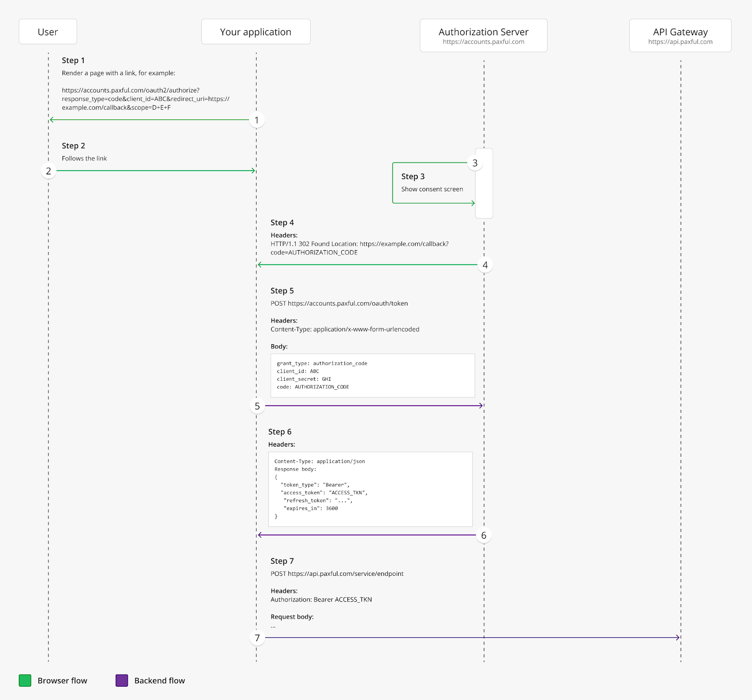This screenshot has width=752, height=700.
Task: Click the 'code: AUTHORIZATION_CODE' code line
Action: [x=313, y=387]
